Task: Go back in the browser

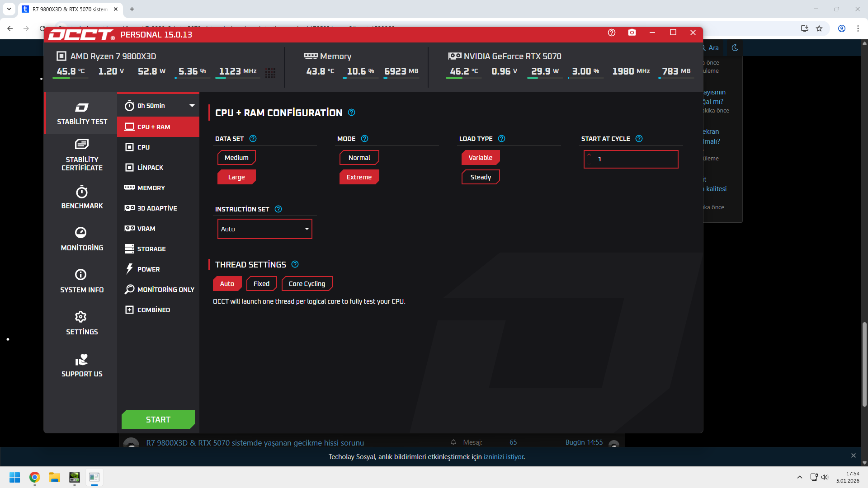Action: tap(10, 28)
